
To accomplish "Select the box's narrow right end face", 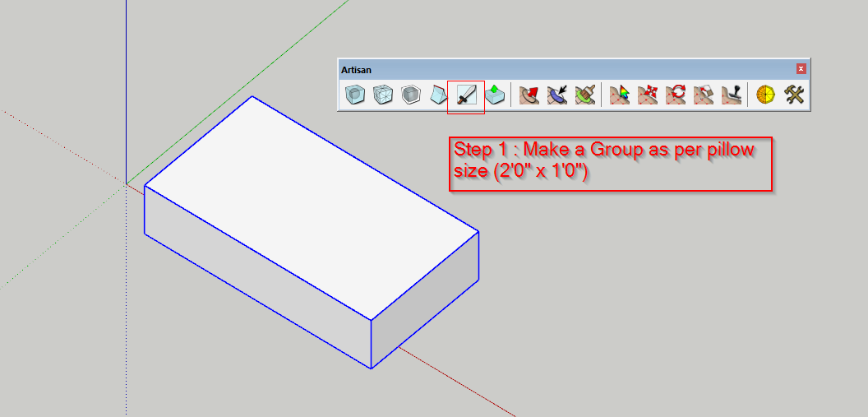I will pyautogui.click(x=425, y=299).
